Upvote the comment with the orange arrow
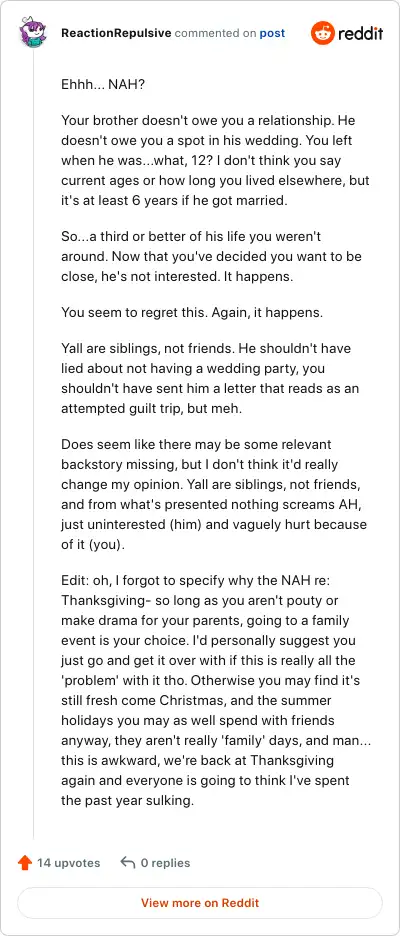 click(x=24, y=863)
